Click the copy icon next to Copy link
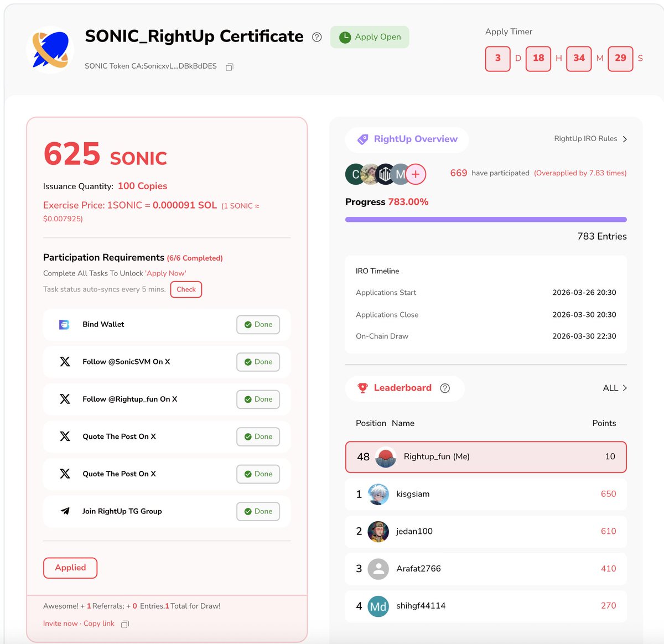This screenshot has height=644, width=664. pyautogui.click(x=125, y=624)
